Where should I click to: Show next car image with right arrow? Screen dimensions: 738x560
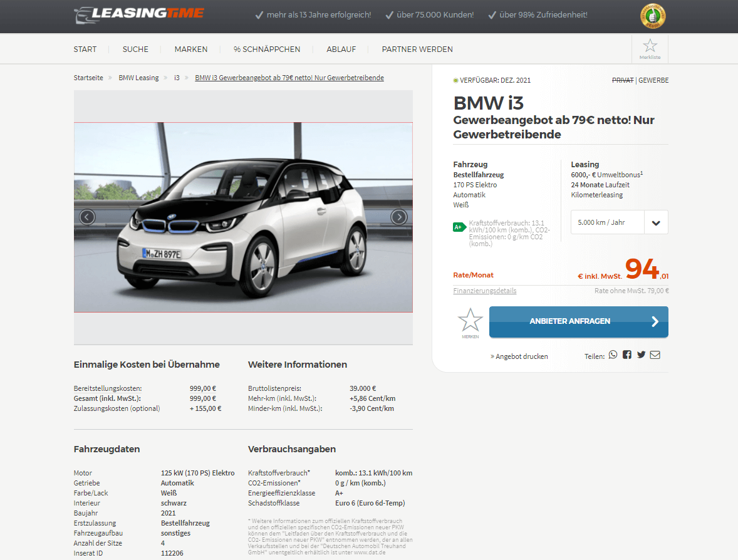(x=399, y=217)
